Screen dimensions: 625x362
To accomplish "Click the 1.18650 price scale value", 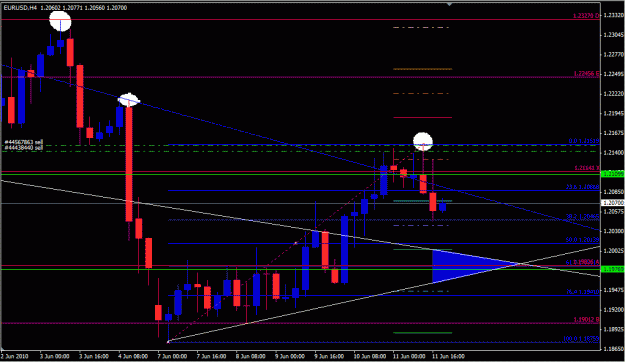I will tap(613, 348).
